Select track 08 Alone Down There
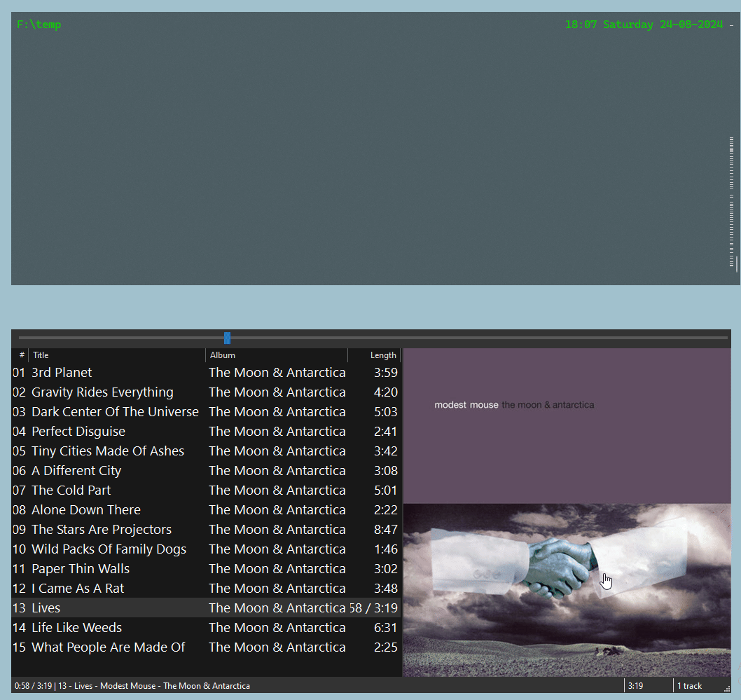 pyautogui.click(x=206, y=510)
